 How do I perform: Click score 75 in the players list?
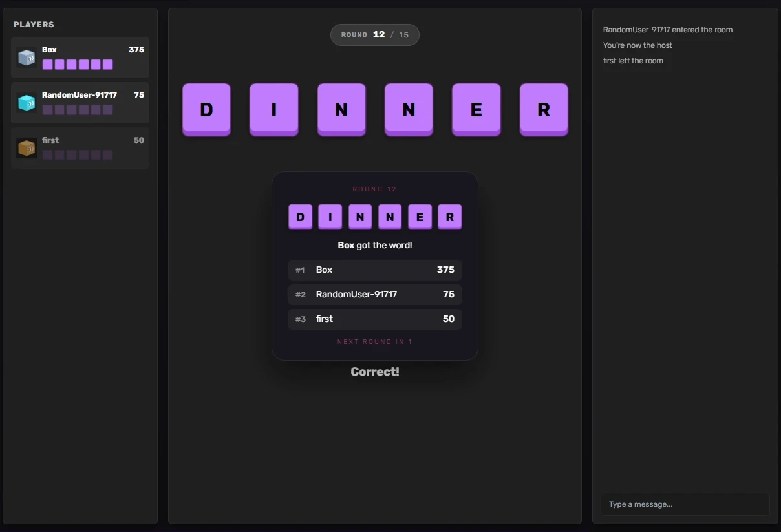pos(139,95)
